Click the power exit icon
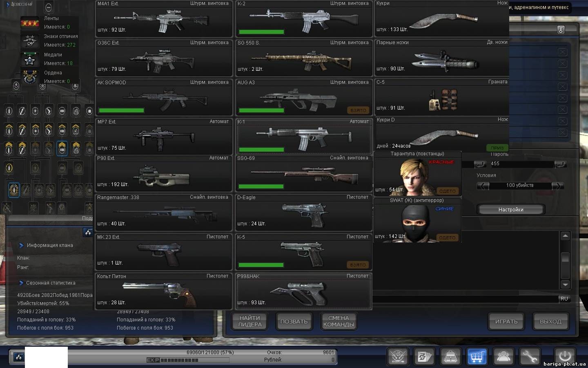The width and height of the screenshot is (588, 368). [x=565, y=356]
